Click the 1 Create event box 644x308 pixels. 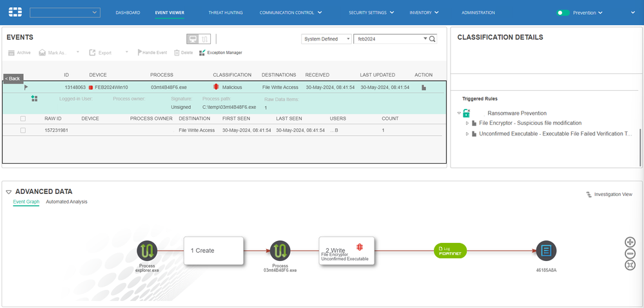pyautogui.click(x=213, y=251)
